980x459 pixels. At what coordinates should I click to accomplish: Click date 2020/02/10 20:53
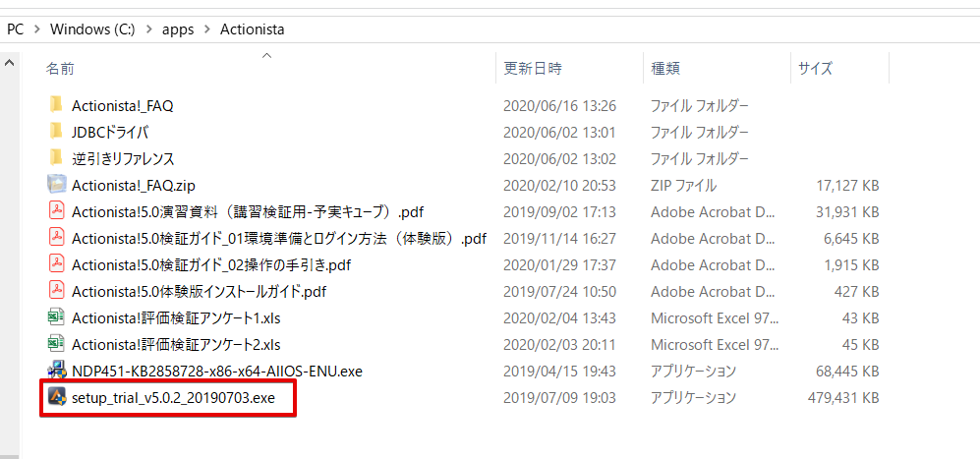(x=559, y=185)
